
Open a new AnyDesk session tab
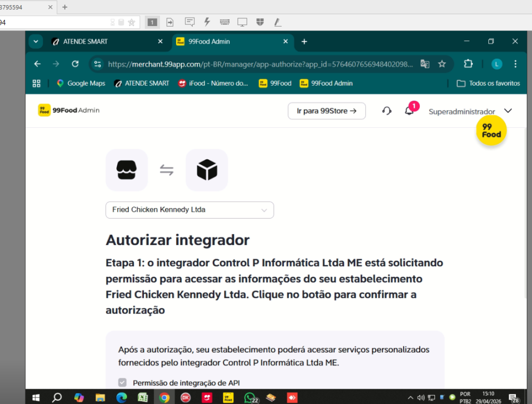pos(65,7)
